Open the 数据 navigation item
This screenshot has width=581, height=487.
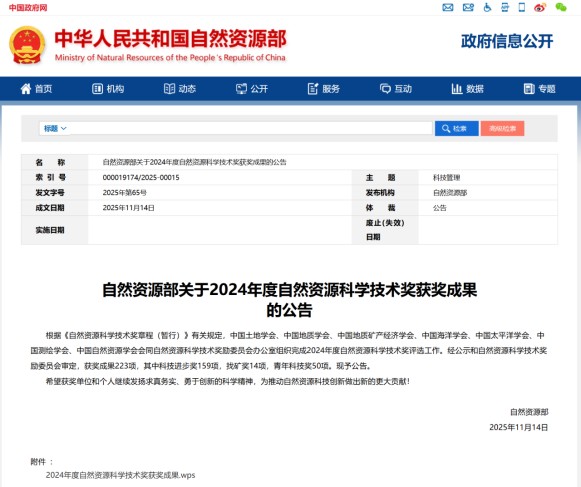click(x=468, y=89)
